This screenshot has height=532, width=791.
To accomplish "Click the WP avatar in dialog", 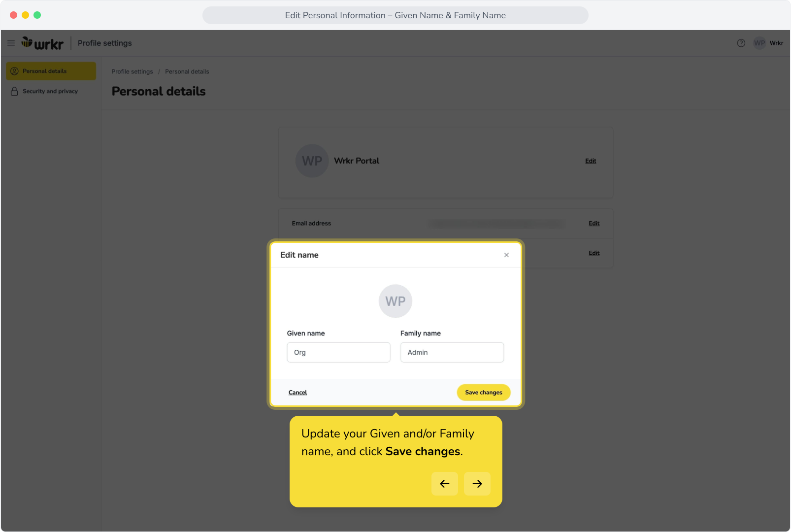I will coord(395,301).
